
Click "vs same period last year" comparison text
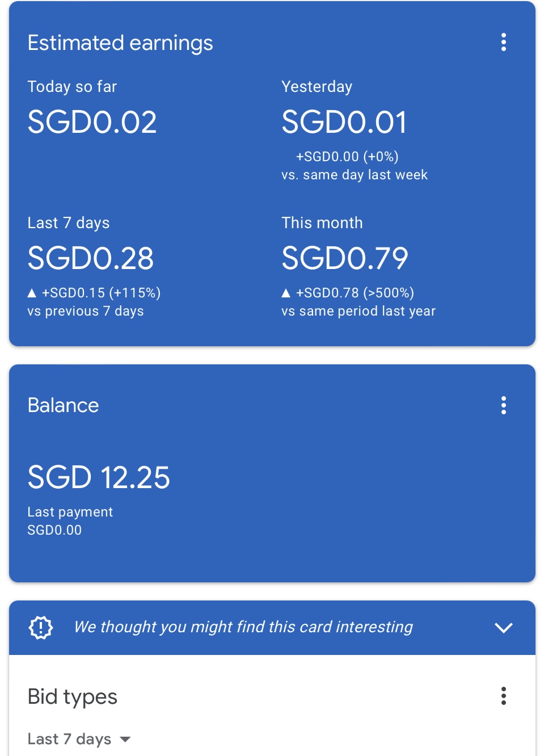[x=359, y=311]
